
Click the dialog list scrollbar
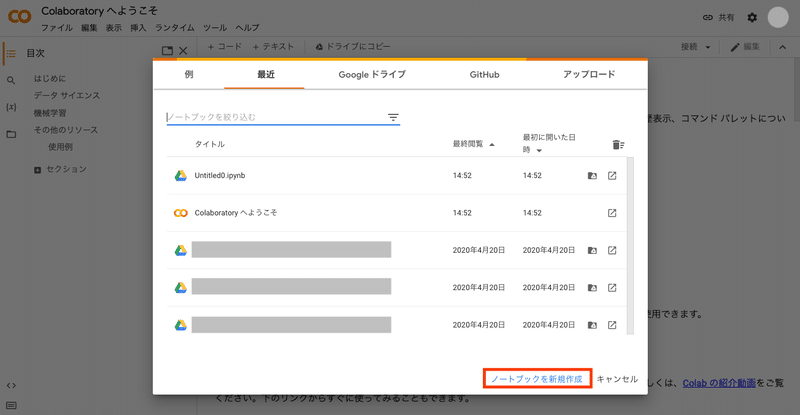(630, 246)
